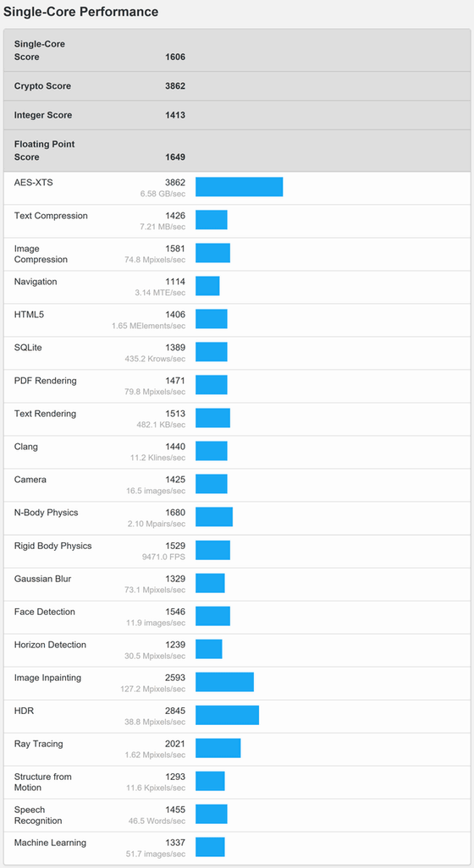Click the Gaussian Blur label
Screen dimensions: 474x868
42,579
